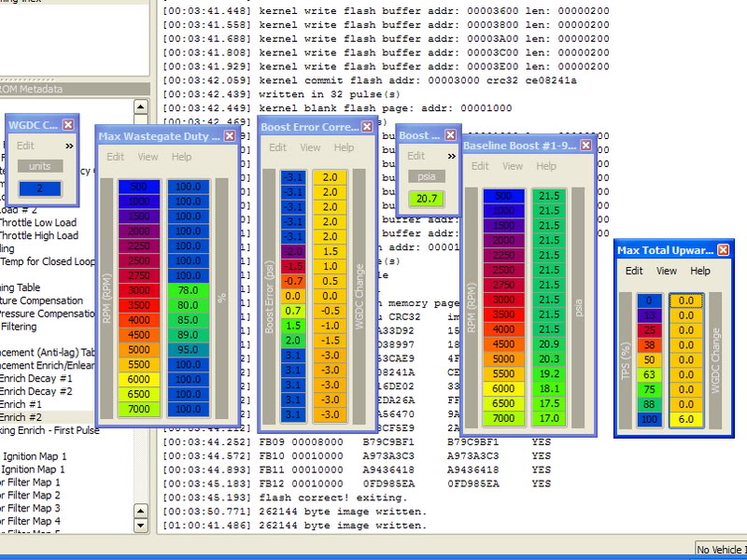Select 'Throttle Low Load' tree item
This screenshot has width=747, height=560.
point(38,222)
